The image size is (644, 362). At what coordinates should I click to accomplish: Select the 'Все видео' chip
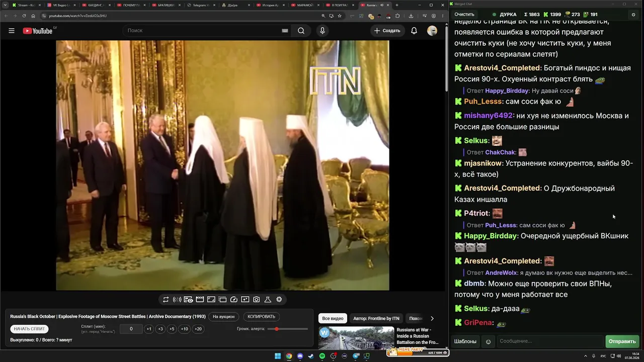(x=333, y=318)
